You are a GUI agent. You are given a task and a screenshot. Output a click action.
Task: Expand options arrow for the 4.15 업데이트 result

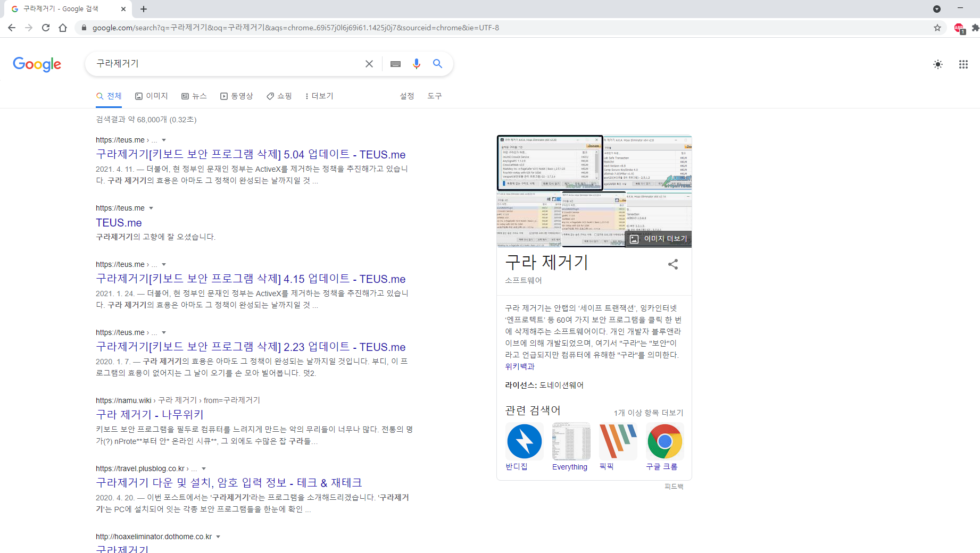click(x=164, y=265)
